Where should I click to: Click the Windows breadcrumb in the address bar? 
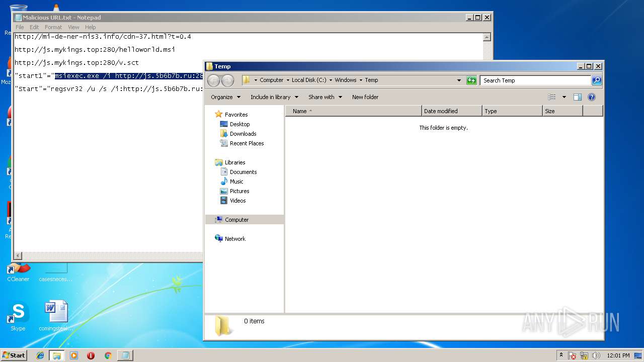tap(345, 80)
